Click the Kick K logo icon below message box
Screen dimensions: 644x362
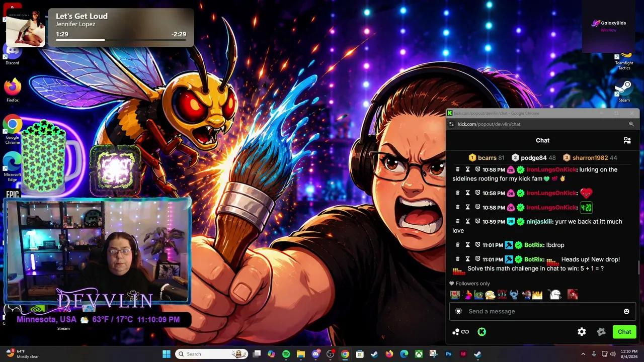tap(481, 332)
